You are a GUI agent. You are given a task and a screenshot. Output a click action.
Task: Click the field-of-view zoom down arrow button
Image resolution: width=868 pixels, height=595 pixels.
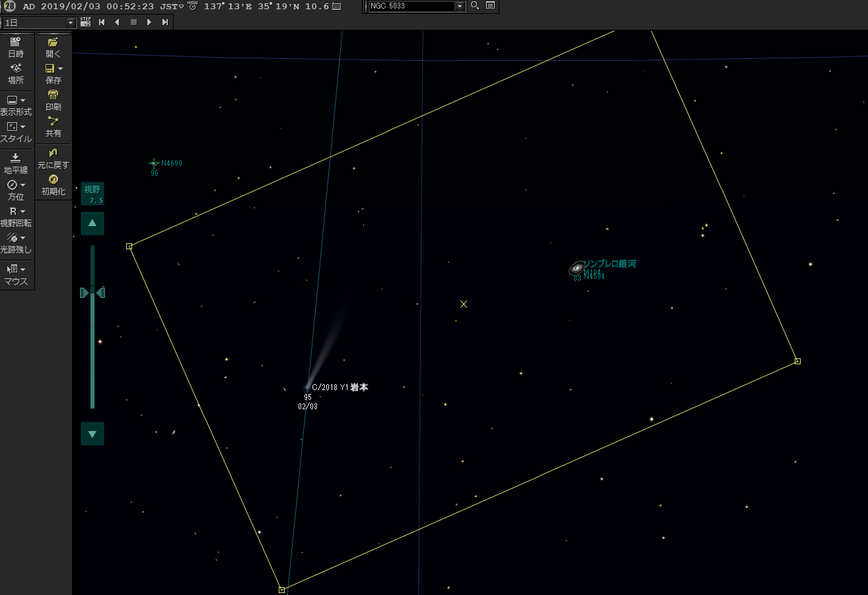coord(92,434)
